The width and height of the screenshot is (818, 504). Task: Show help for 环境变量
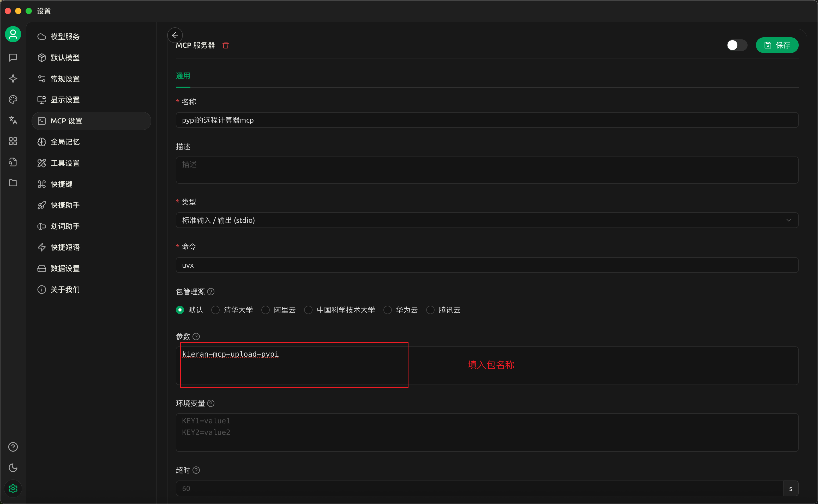tap(211, 403)
